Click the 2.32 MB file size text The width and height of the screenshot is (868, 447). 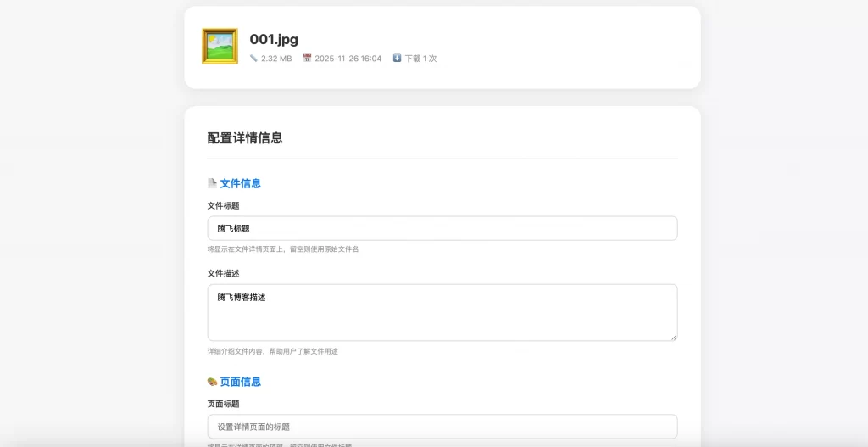(276, 59)
